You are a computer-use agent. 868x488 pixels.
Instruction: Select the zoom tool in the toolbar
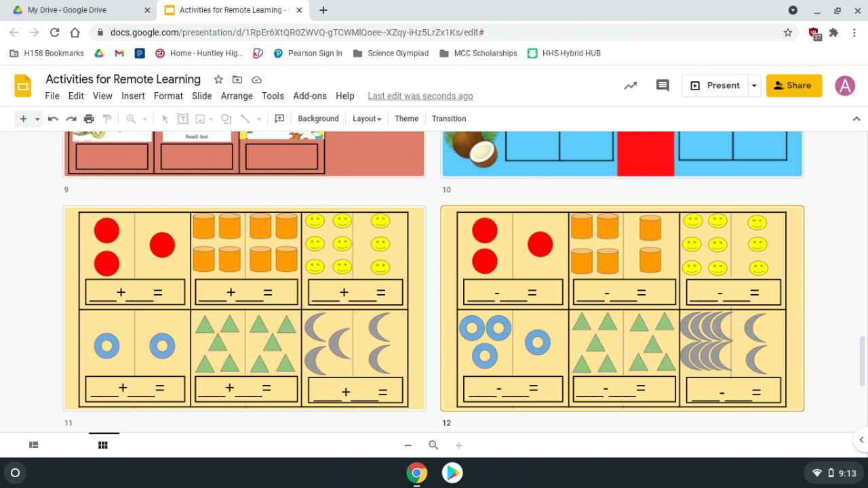tap(131, 119)
